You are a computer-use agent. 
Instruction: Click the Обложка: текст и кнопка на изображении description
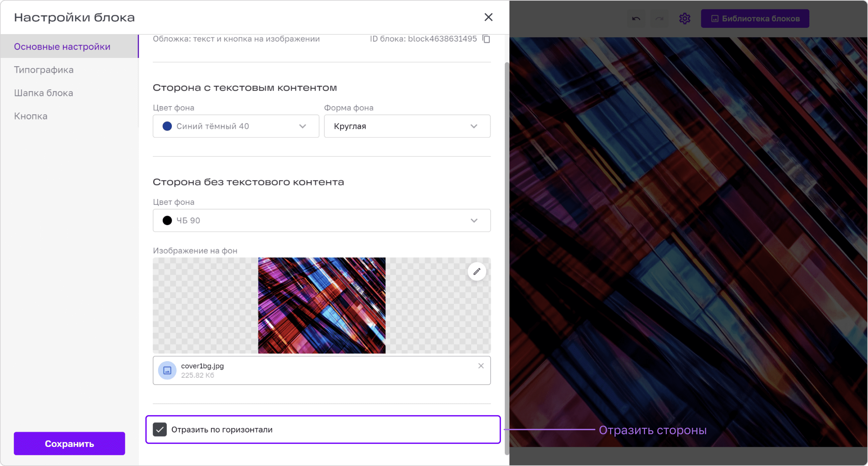tap(236, 39)
